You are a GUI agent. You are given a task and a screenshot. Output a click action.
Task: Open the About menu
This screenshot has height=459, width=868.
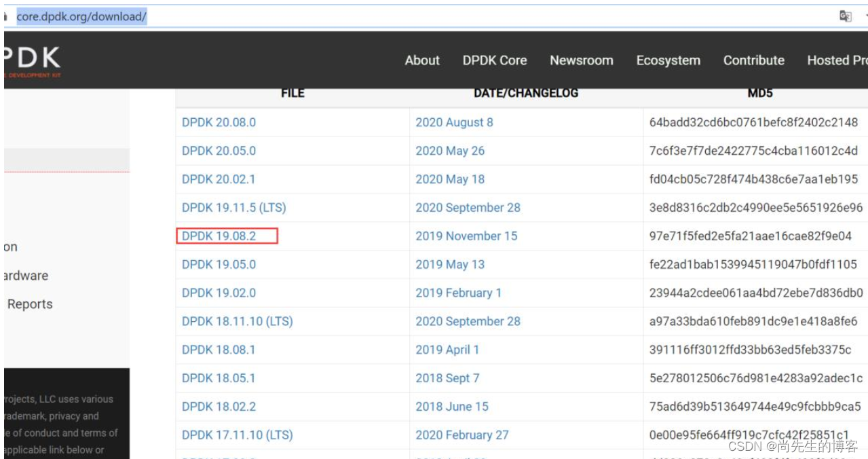pos(422,60)
